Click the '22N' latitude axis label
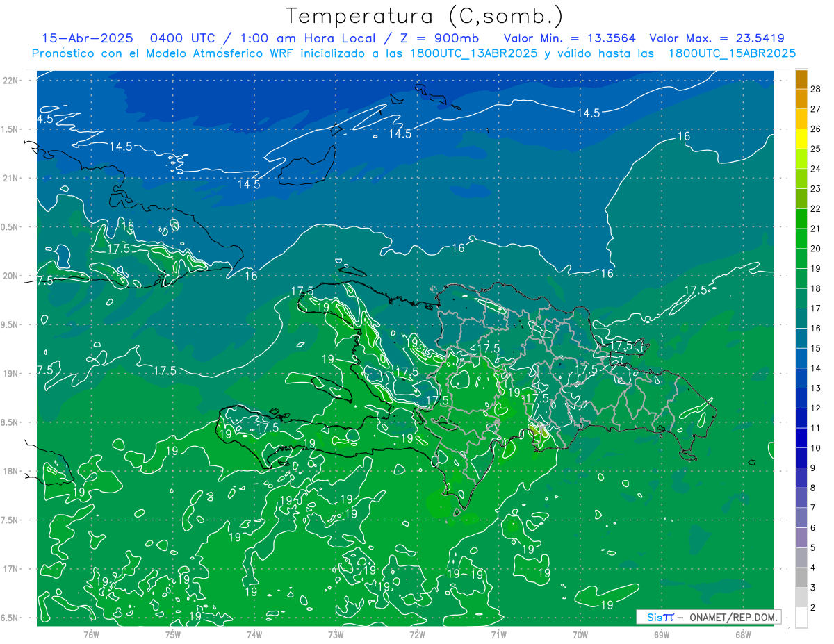Viewport: 834px width, 644px height. click(x=11, y=81)
